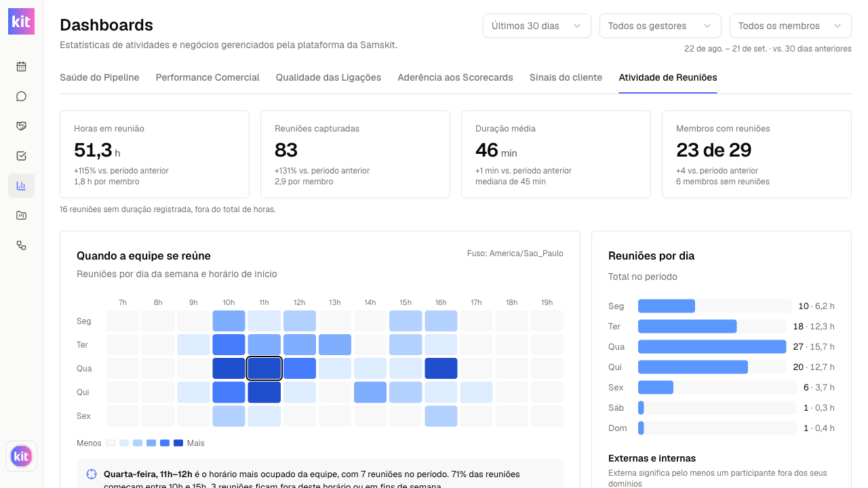
Task: Click the 83 Reuniões capturadas value
Action: point(286,150)
